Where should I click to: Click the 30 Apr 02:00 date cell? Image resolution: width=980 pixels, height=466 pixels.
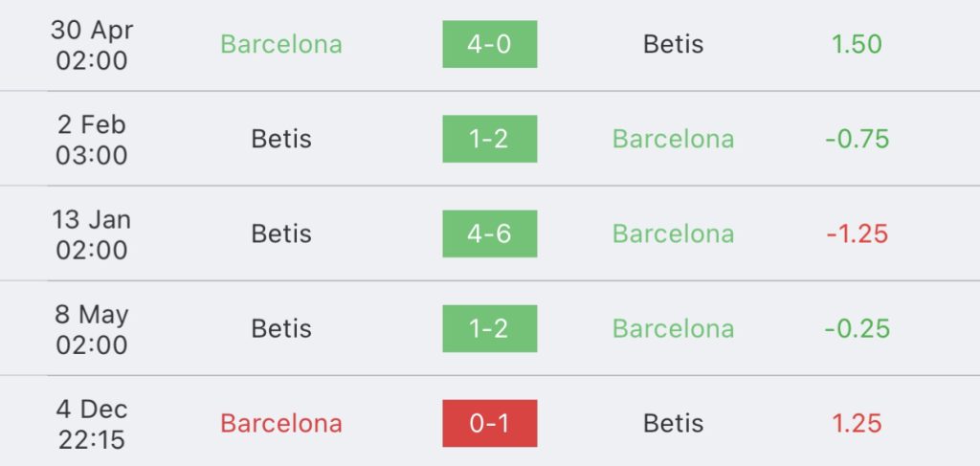[92, 45]
